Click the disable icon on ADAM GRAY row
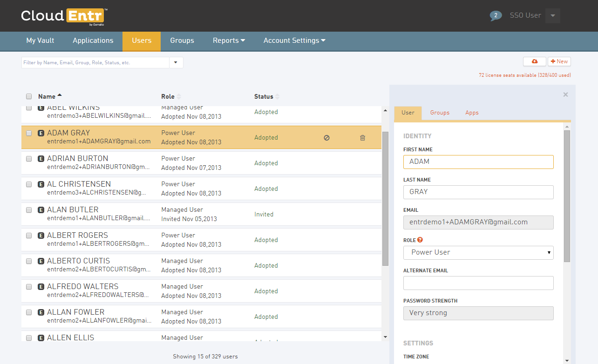Viewport: 598px width, 364px height. (326, 138)
